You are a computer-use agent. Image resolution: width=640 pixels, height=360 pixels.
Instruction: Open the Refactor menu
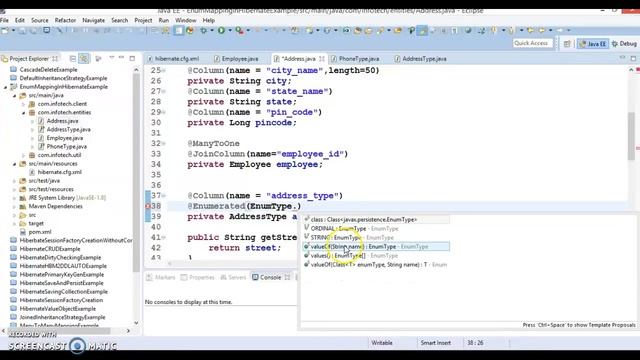[x=65, y=20]
